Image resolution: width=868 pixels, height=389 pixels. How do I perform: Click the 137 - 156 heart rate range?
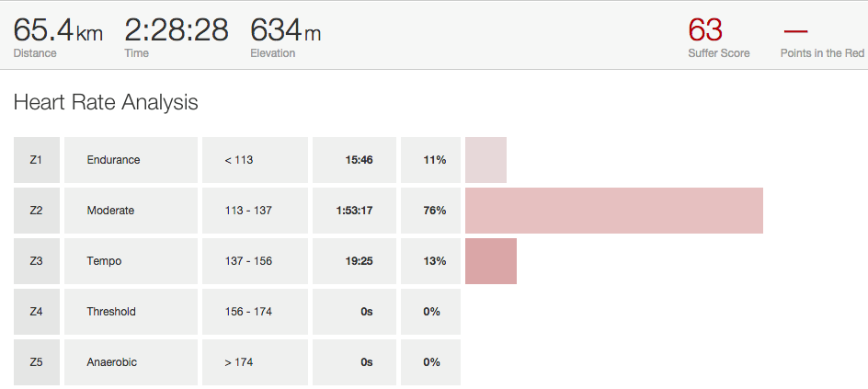click(x=248, y=261)
